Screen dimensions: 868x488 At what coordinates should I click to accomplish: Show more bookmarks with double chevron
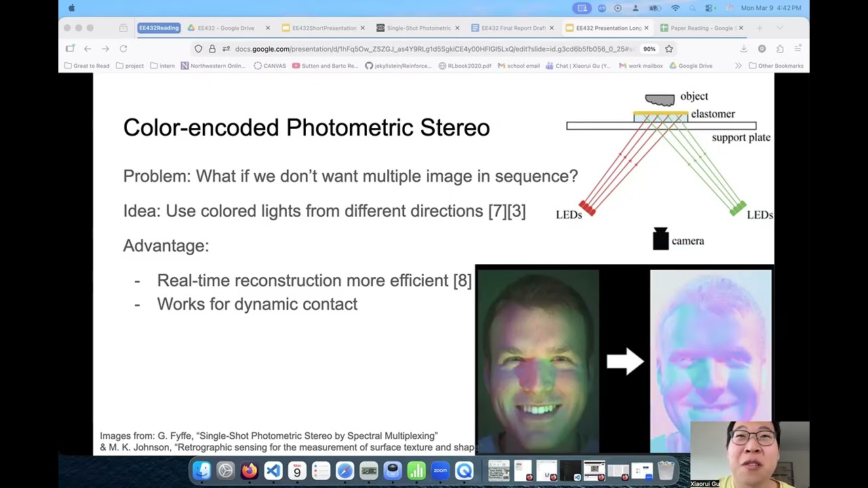coord(738,66)
